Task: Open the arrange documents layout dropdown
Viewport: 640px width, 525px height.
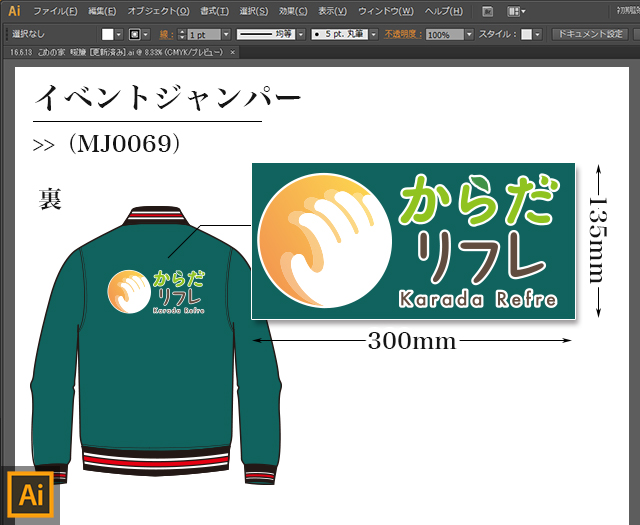Action: [x=516, y=11]
